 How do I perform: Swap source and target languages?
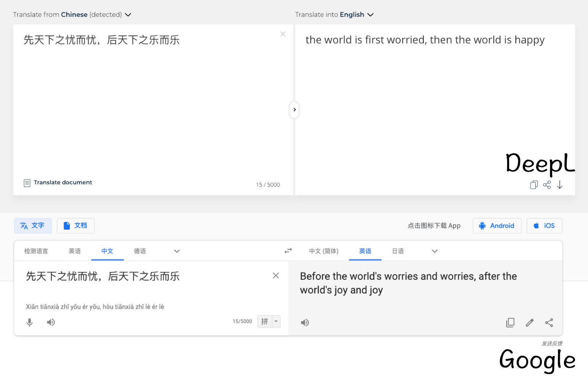coord(288,251)
